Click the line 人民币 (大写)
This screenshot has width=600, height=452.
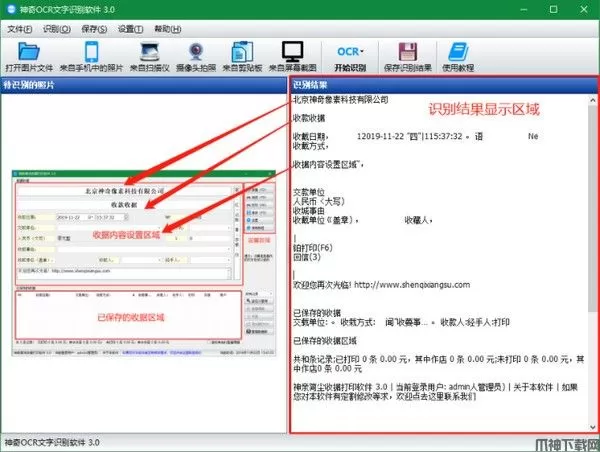(319, 201)
